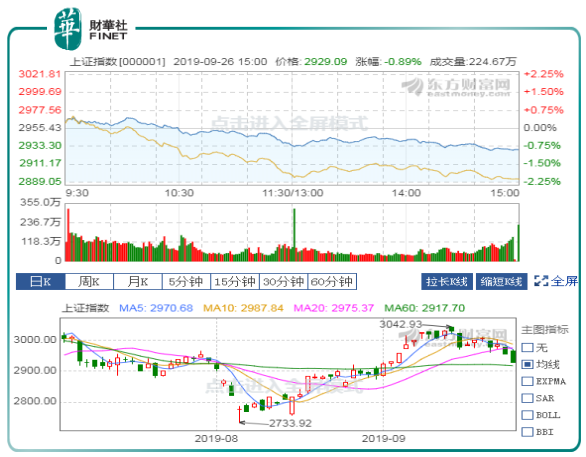This screenshot has width=586, height=457.
Task: Click the 上证指数[000001] title text
Action: pos(117,62)
